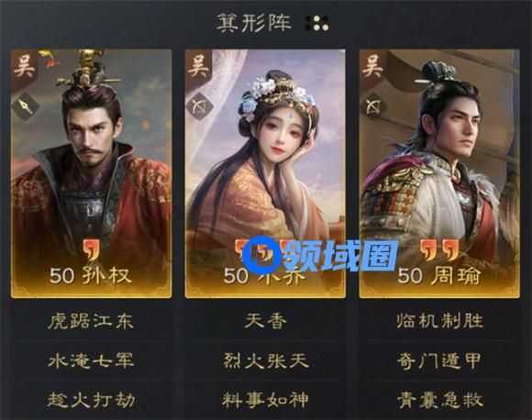Open 孙权's general portrait card
Viewport: 532px width, 420px height.
[92, 173]
